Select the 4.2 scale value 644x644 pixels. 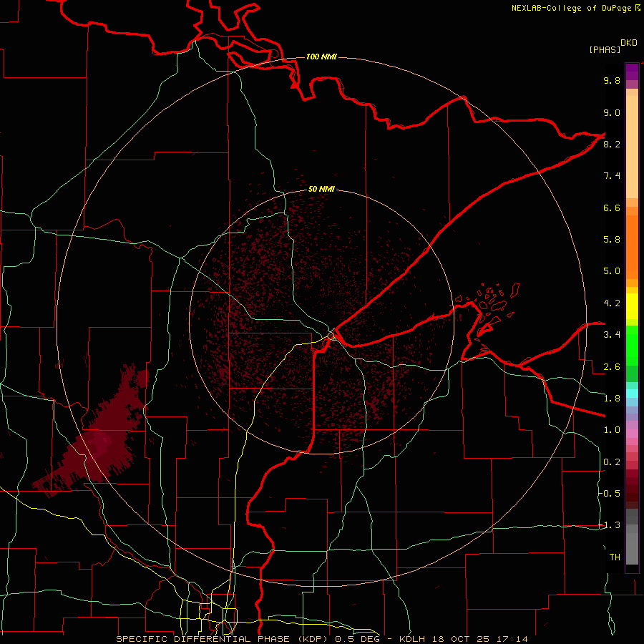tap(612, 303)
